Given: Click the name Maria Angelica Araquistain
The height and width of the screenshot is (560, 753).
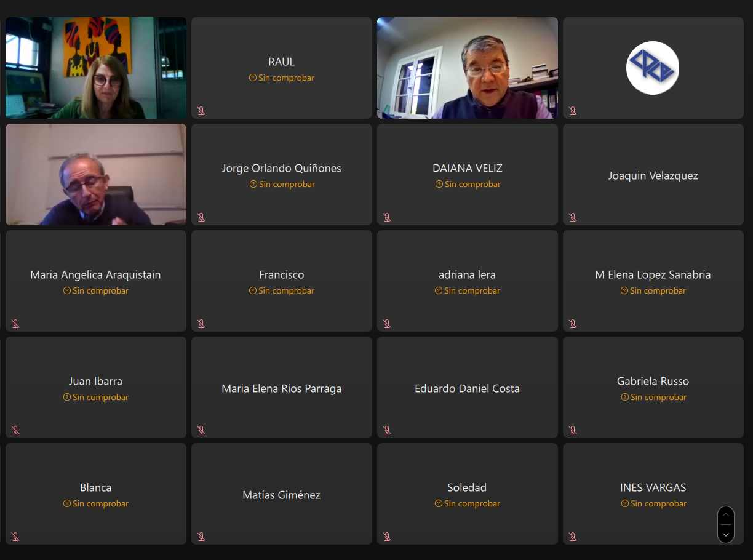Looking at the screenshot, I should tap(96, 275).
